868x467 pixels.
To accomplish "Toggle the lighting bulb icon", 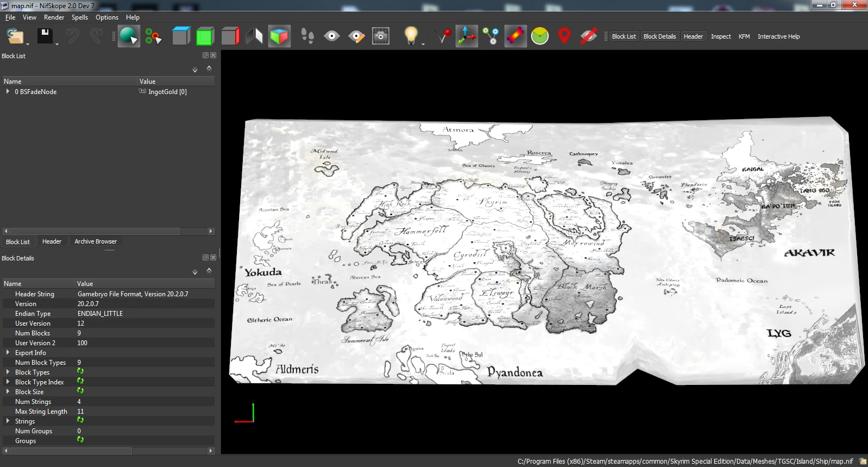I will point(411,36).
